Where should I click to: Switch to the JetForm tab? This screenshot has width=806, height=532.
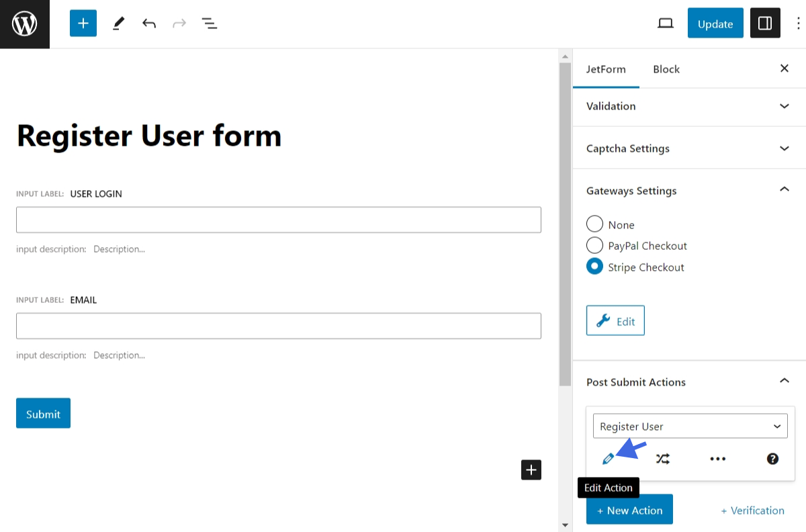(x=606, y=69)
